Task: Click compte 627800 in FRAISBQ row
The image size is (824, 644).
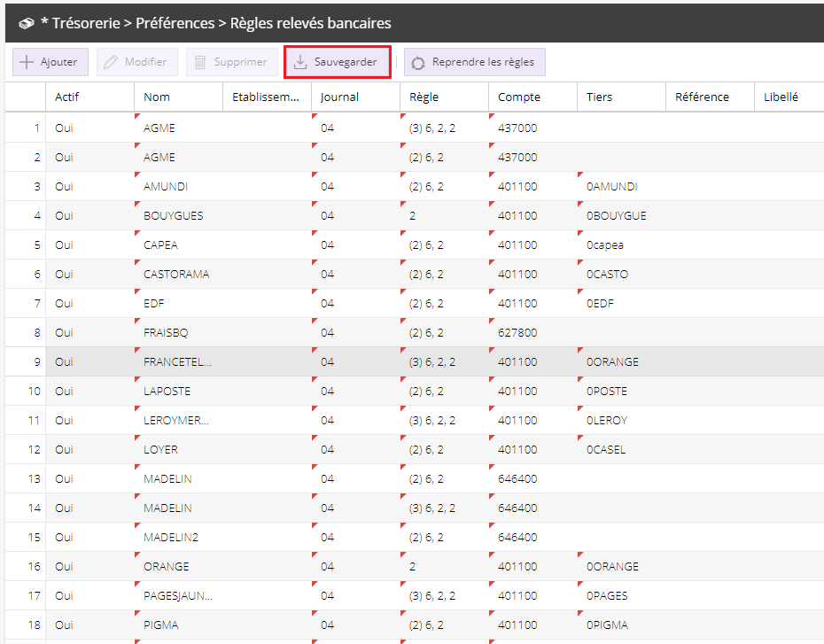Action: pos(532,332)
